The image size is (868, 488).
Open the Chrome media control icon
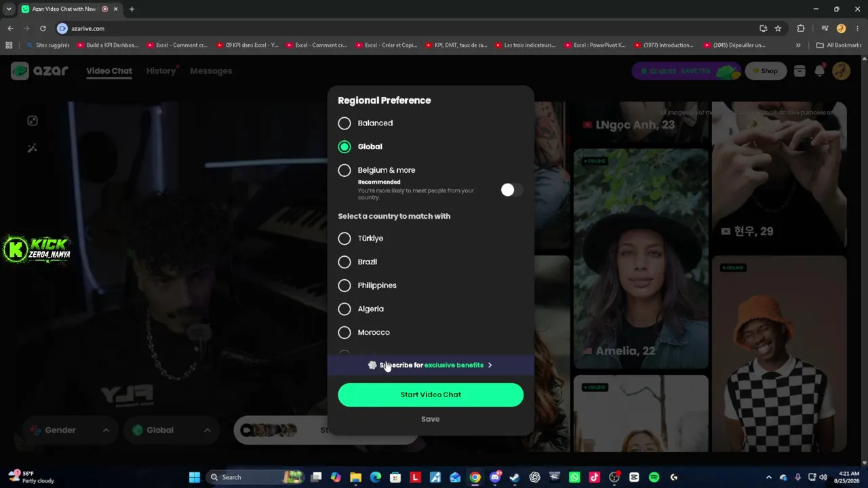[x=825, y=28]
